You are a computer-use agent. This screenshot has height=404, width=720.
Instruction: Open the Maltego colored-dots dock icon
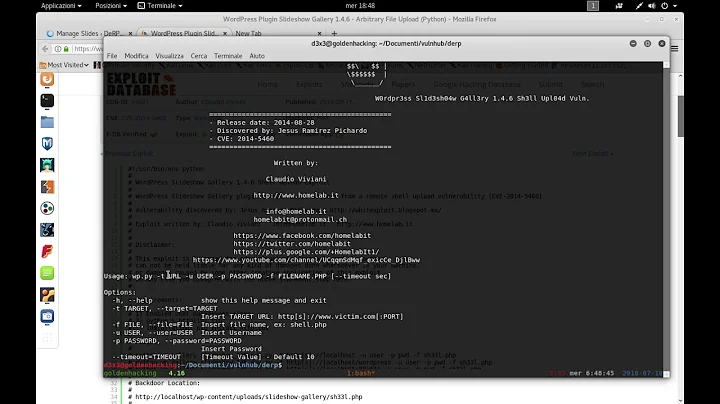47,208
